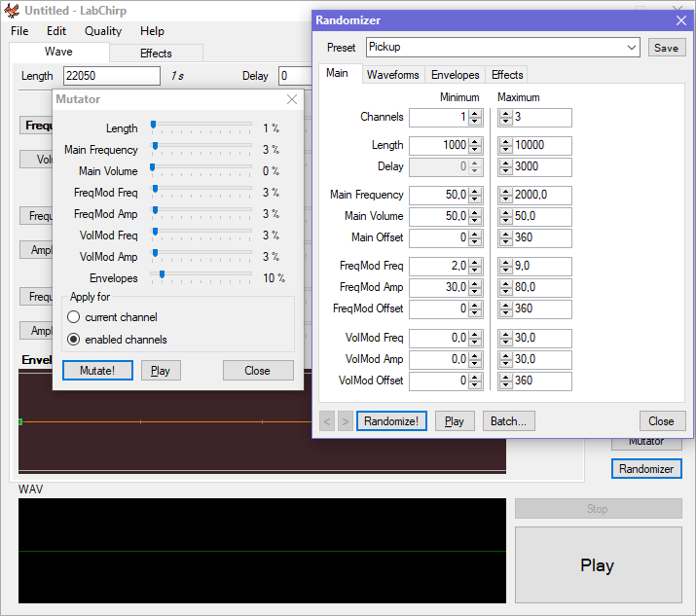Screen dimensions: 696x616
Task: Click the Main Frequency maximum spinner
Action: [x=505, y=195]
